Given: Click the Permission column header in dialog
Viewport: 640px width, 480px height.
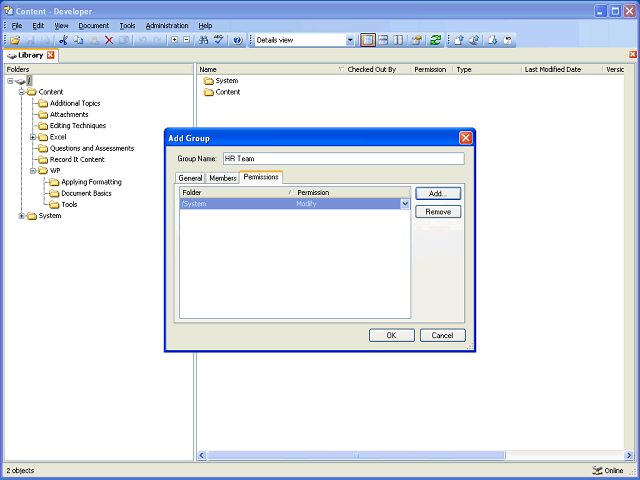Looking at the screenshot, I should pos(352,192).
